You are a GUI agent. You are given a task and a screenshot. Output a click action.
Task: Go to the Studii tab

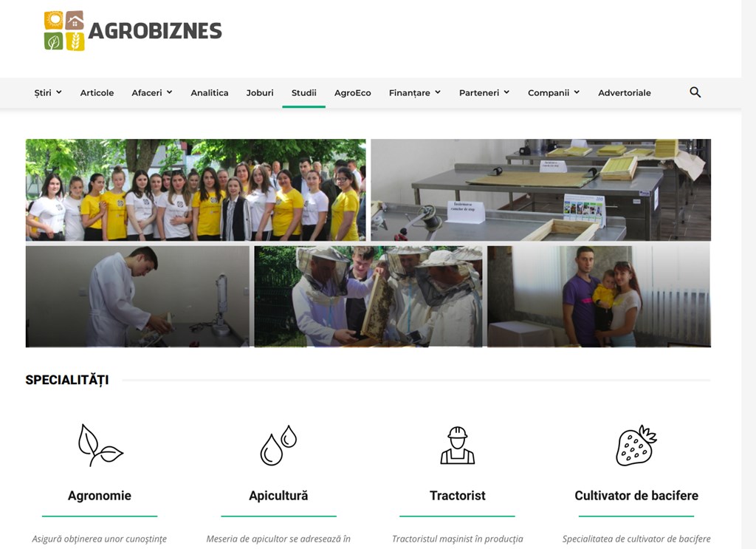click(303, 92)
